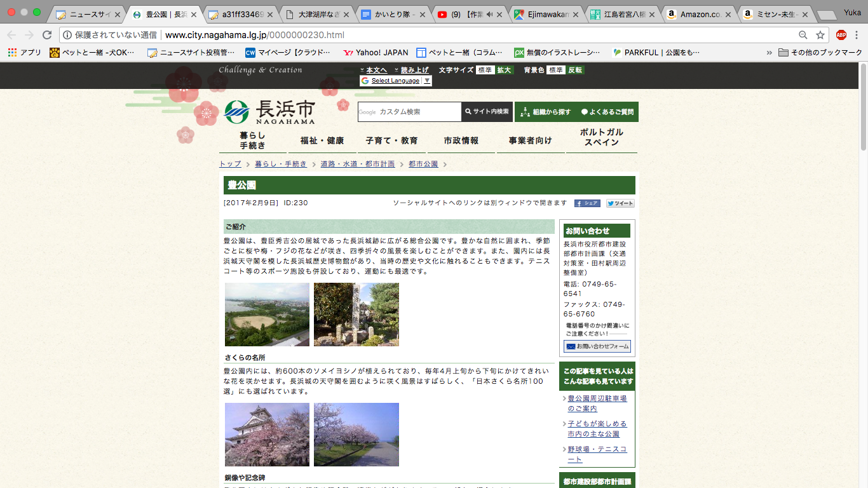Click the 道路・水道・都市計画 breadcrumb

pos(358,164)
